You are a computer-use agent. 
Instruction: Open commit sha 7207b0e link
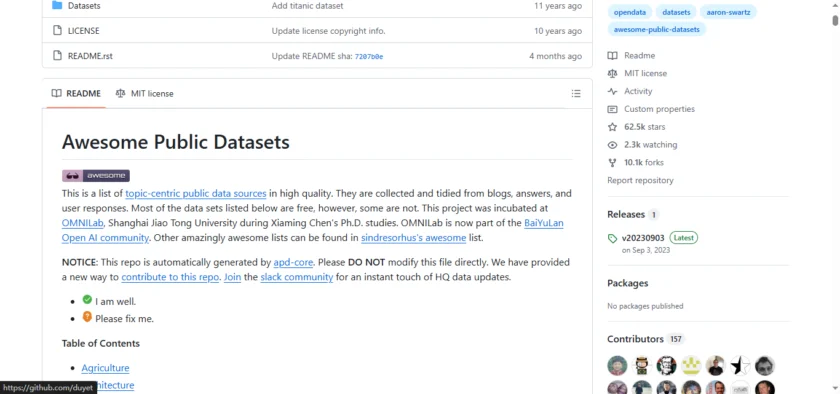369,56
